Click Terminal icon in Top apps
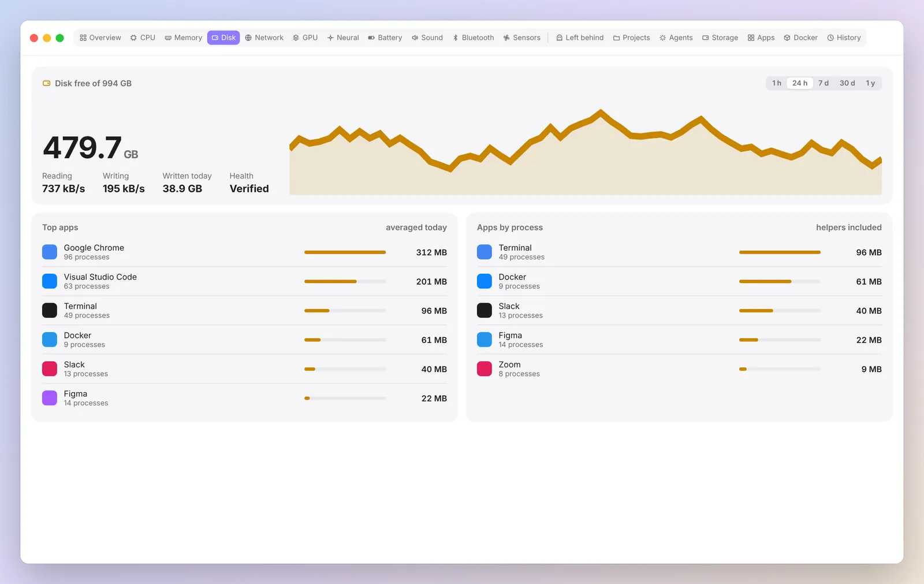 (x=50, y=310)
